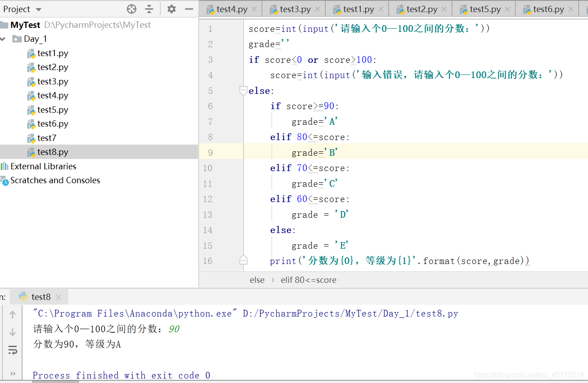Select Scratches and Consoles node

pyautogui.click(x=55, y=180)
